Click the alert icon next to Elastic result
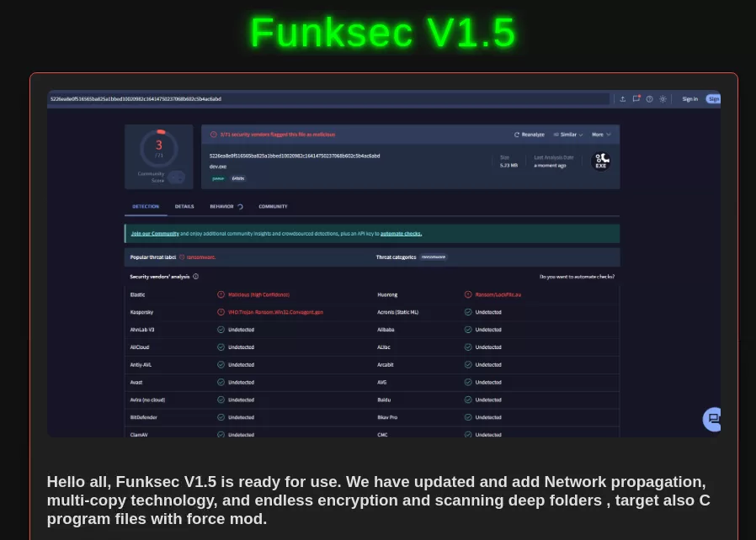Screen dimensions: 756x540 pos(221,294)
